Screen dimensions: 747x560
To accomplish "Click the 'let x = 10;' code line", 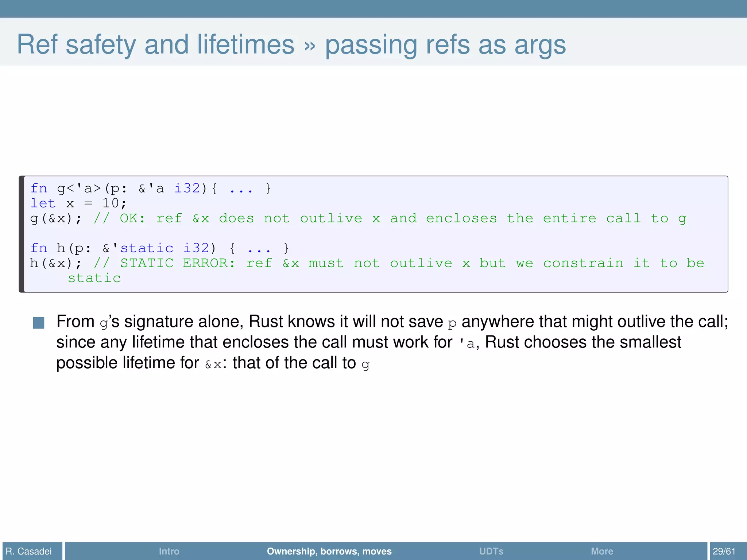I will click(78, 203).
